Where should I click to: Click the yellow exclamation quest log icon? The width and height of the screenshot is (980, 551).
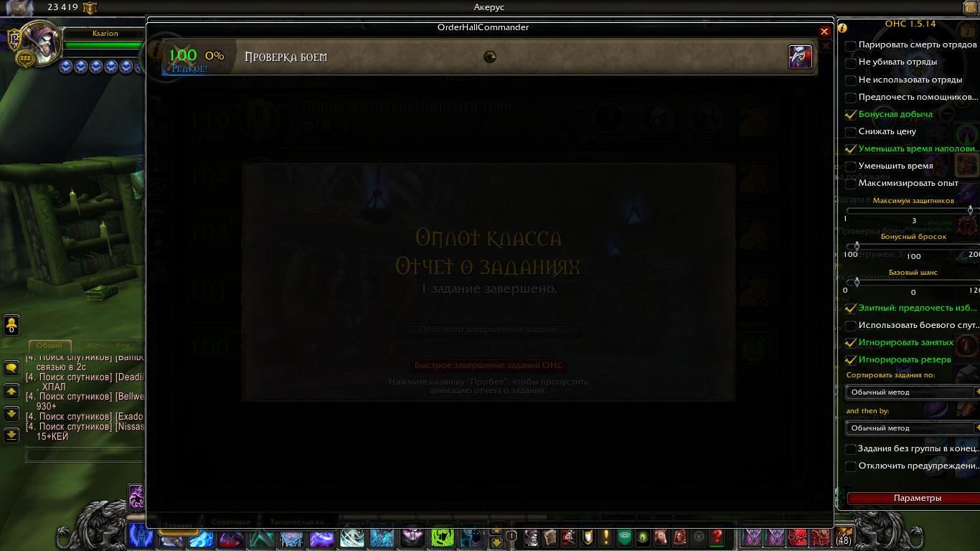click(x=606, y=537)
